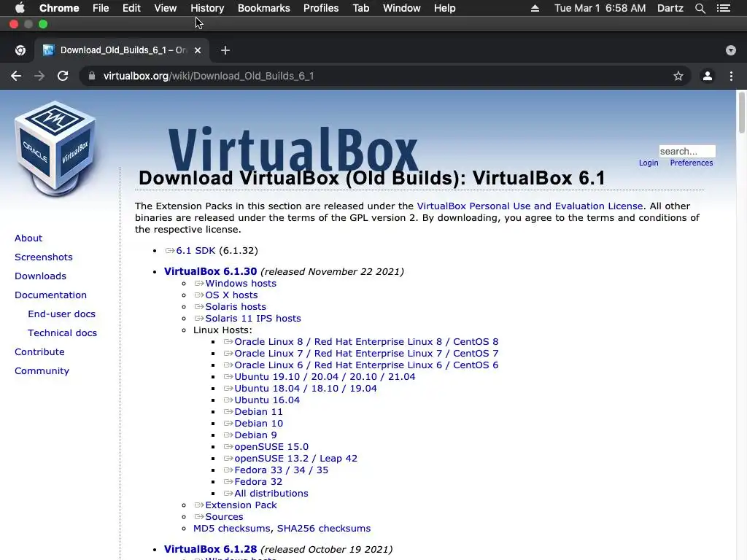Viewport: 747px width, 560px height.
Task: Open the Chrome three-dot menu
Action: pos(731,76)
